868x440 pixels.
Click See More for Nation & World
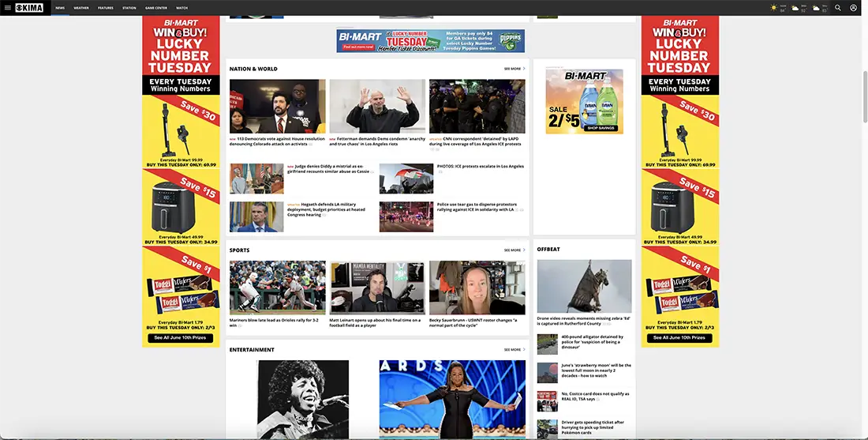point(514,69)
